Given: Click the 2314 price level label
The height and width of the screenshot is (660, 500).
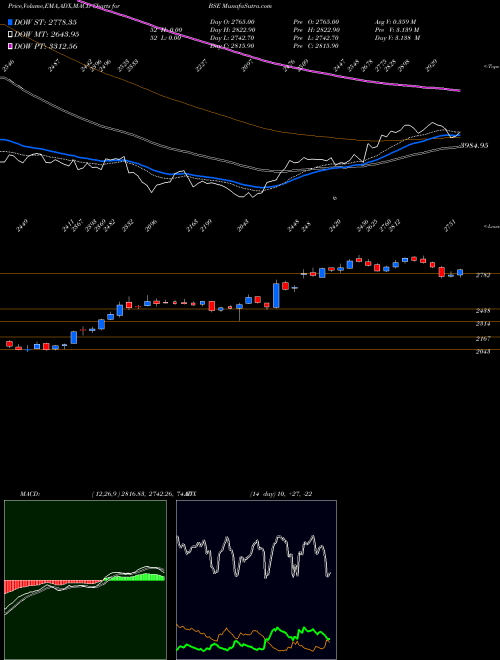Looking at the screenshot, I should pyautogui.click(x=483, y=324).
